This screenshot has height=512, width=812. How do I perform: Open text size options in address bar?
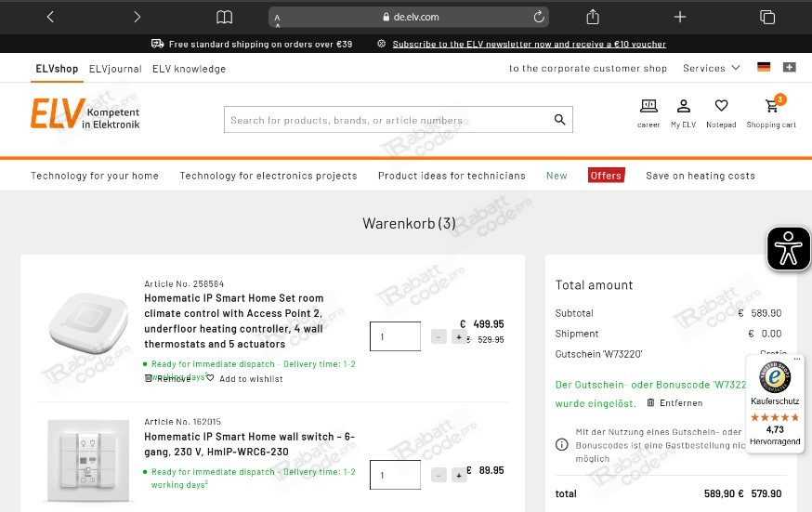(277, 20)
